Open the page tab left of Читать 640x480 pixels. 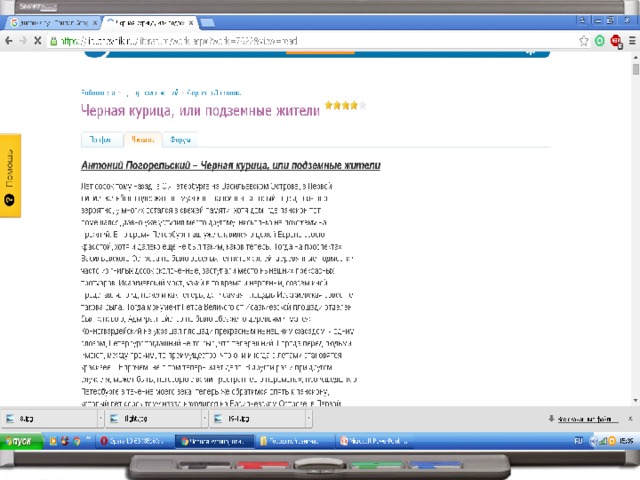coord(102,140)
